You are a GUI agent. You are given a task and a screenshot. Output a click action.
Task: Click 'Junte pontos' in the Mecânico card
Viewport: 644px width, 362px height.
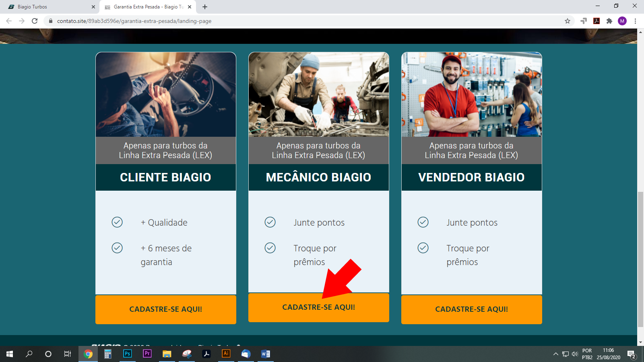[319, 222]
